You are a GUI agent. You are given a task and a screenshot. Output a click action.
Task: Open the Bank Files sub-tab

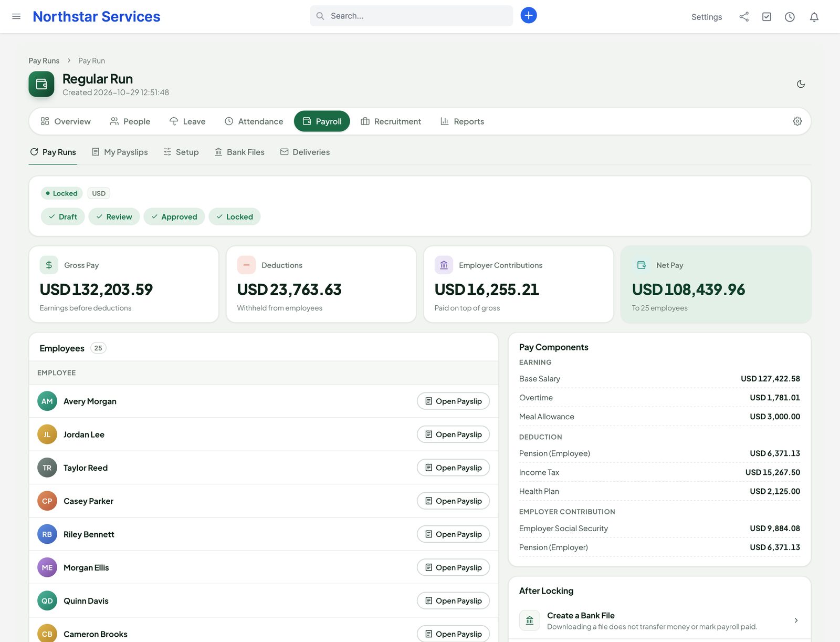pyautogui.click(x=239, y=152)
